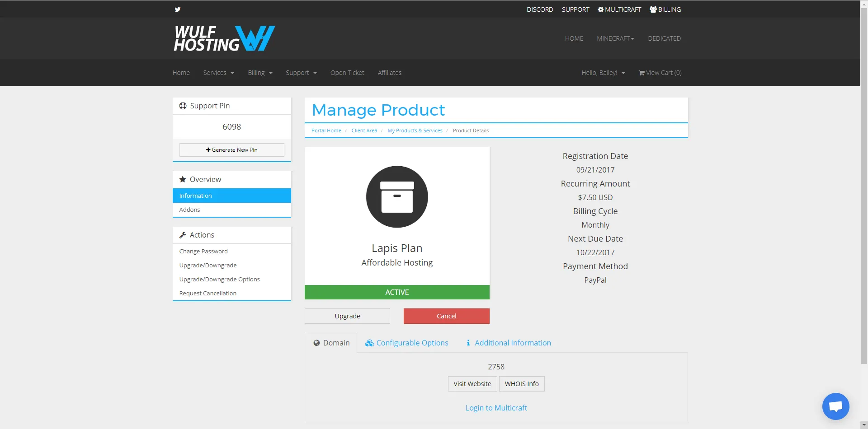The height and width of the screenshot is (429, 868).
Task: Click the next due date 10/22/2017
Action: pos(595,252)
